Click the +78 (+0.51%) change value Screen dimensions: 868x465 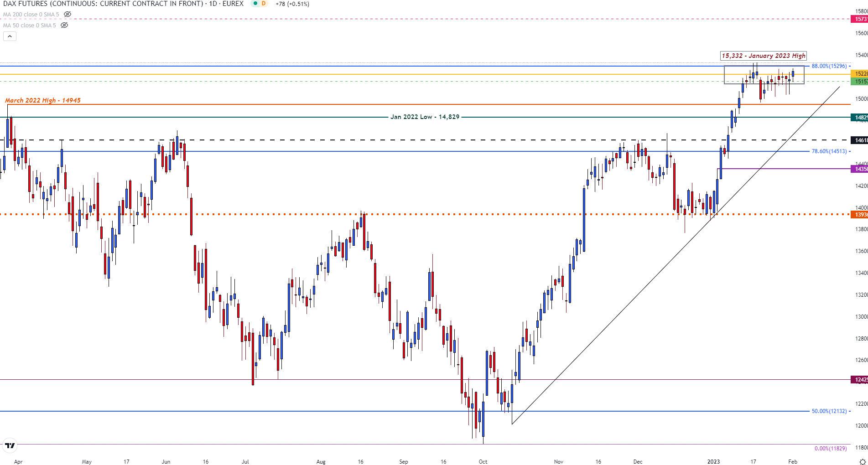(x=292, y=4)
